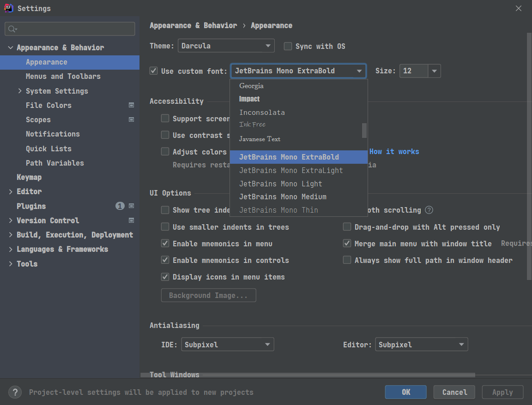Screen dimensions: 532x405
Task: Pick JetBrains Mono ExtraLight font
Action: pyautogui.click(x=299, y=171)
